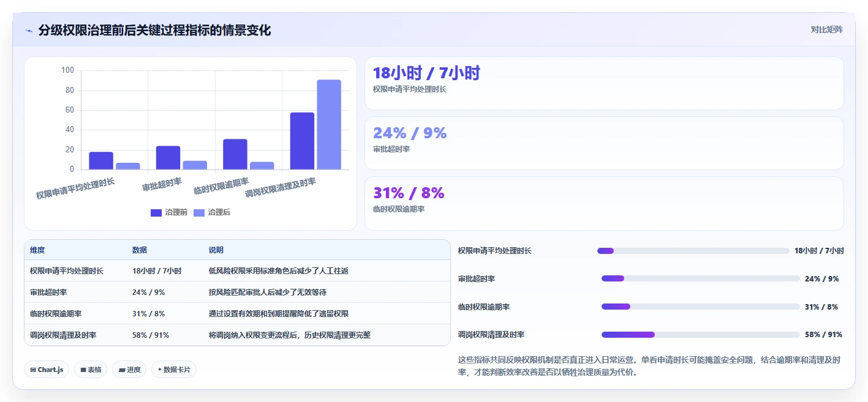868x402 pixels.
Task: Toggle the 治理后 legend swatch in the chart
Action: (199, 212)
